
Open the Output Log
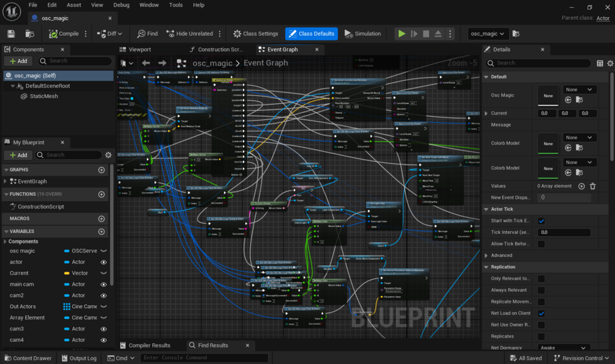point(79,358)
